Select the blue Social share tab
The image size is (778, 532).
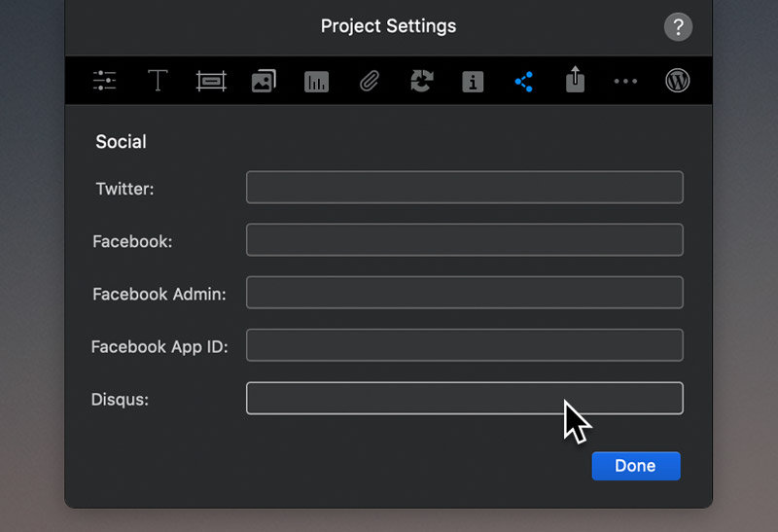pos(524,82)
